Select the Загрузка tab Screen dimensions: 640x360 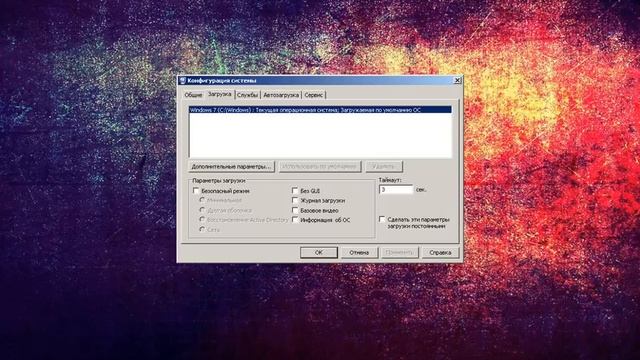pos(220,94)
